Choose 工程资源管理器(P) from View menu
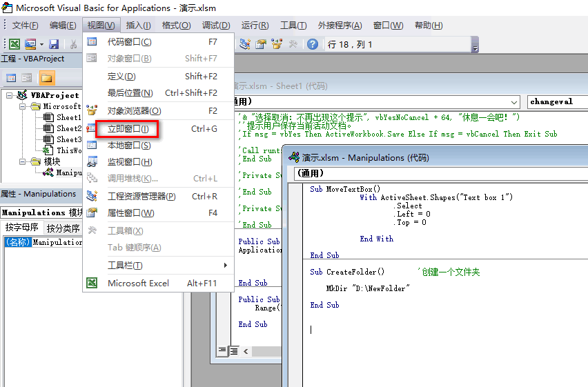The image size is (588, 387). pos(158,197)
